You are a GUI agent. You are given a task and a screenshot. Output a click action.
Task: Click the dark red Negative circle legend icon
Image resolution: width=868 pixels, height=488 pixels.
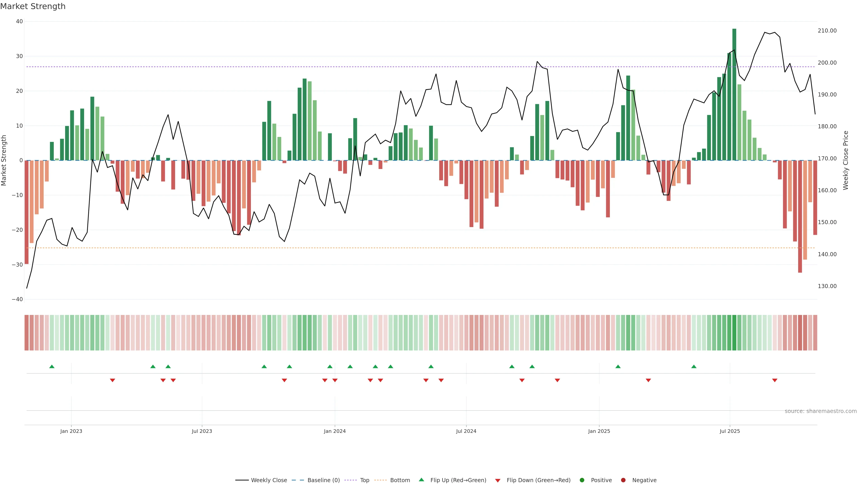coord(623,480)
